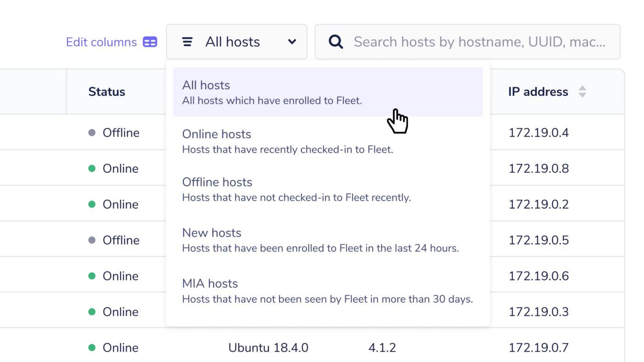The height and width of the screenshot is (362, 644).
Task: Click IP address 172.19.0.3
Action: tap(539, 312)
